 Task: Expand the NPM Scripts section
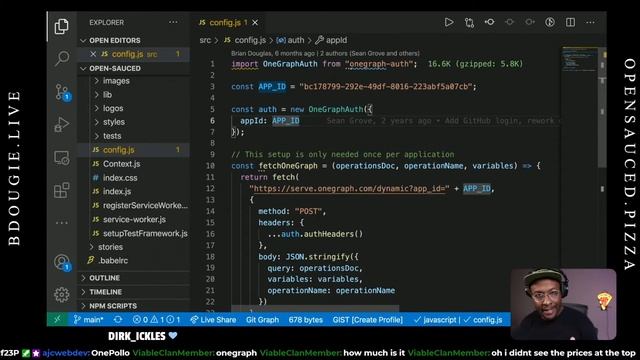point(113,306)
